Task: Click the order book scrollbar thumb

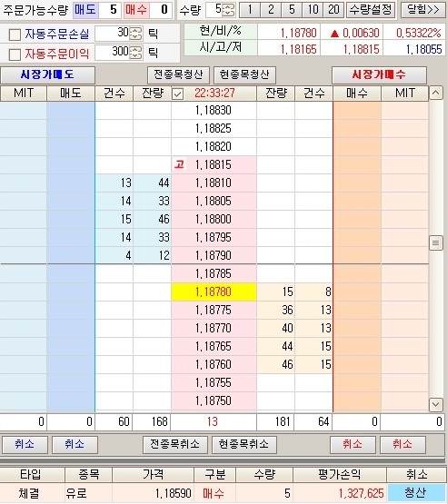Action: [435, 242]
